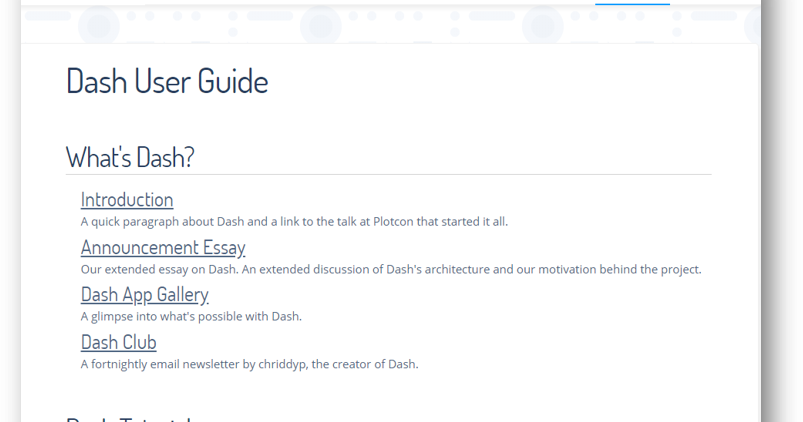Open the Introduction link
The image size is (803, 422).
(x=127, y=200)
